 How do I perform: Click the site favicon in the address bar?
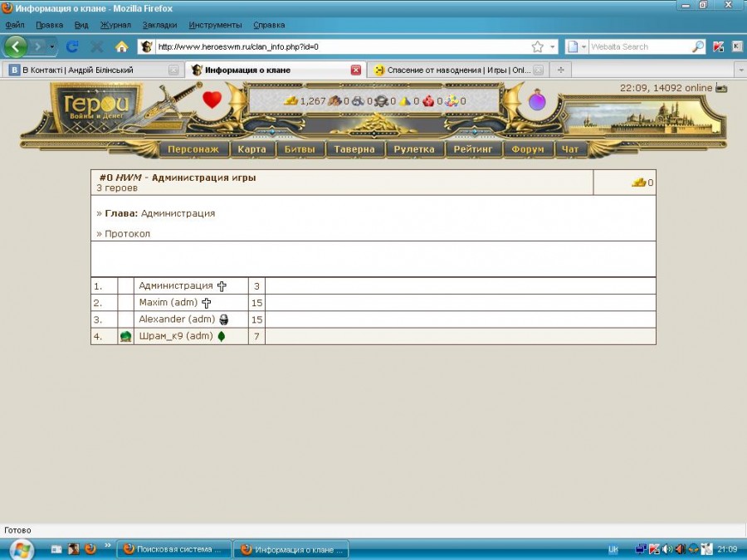147,46
